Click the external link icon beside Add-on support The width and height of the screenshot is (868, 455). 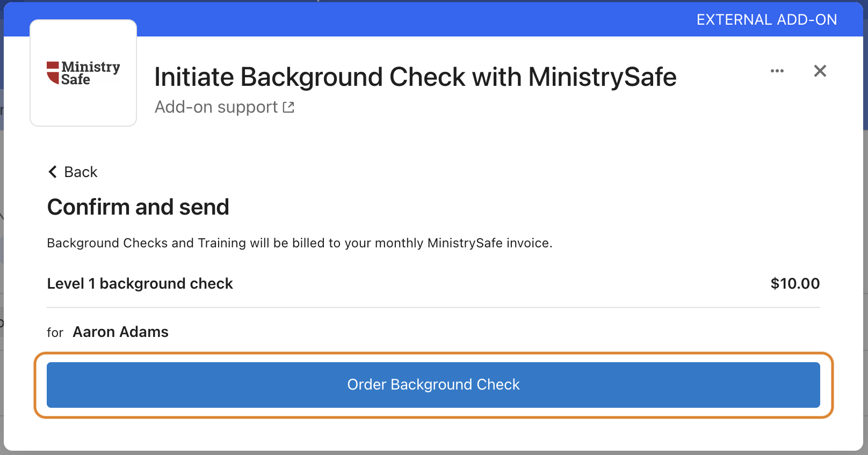(x=289, y=107)
